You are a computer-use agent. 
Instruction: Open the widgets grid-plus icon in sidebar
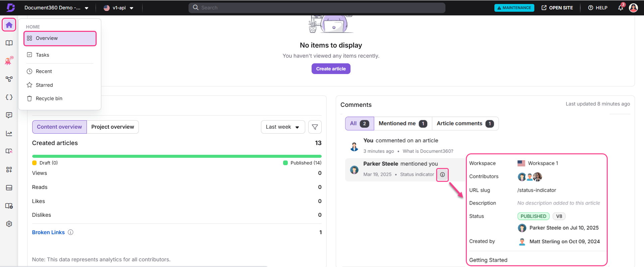9,170
